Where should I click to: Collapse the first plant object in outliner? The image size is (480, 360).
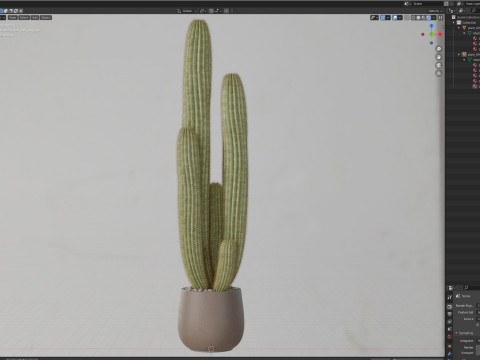pyautogui.click(x=458, y=28)
